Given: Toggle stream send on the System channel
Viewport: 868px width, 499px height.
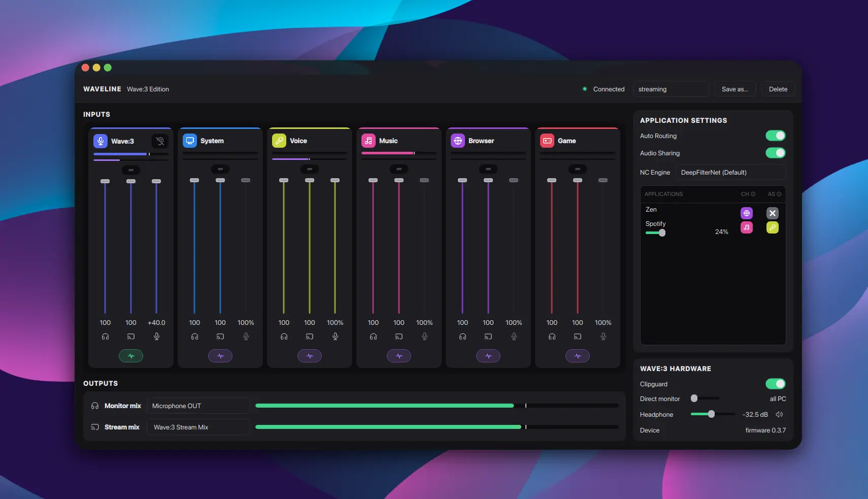Looking at the screenshot, I should [x=220, y=337].
